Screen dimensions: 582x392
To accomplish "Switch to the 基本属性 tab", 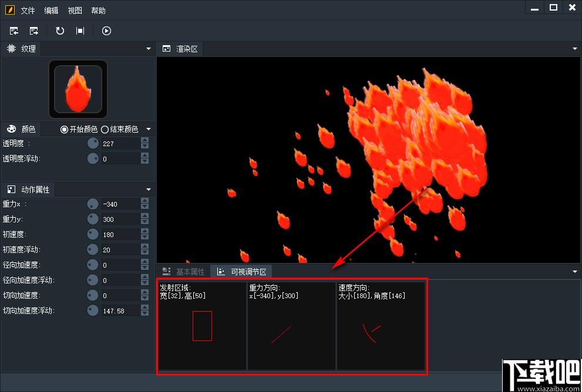I will [x=183, y=272].
